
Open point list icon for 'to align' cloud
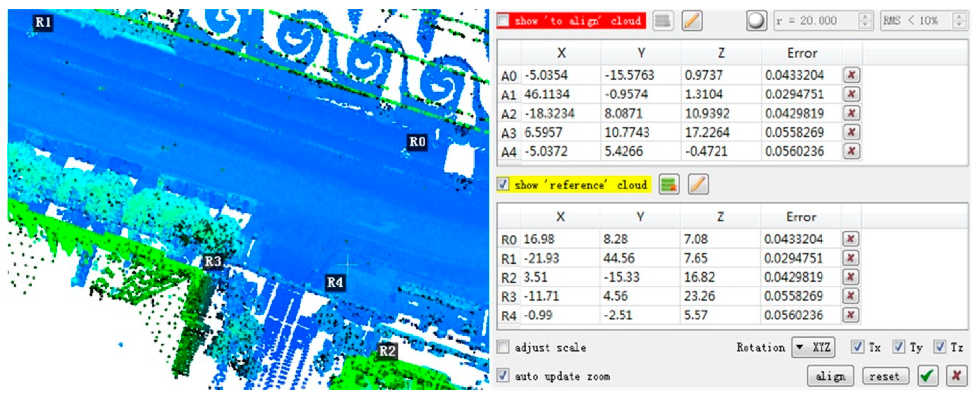(663, 21)
